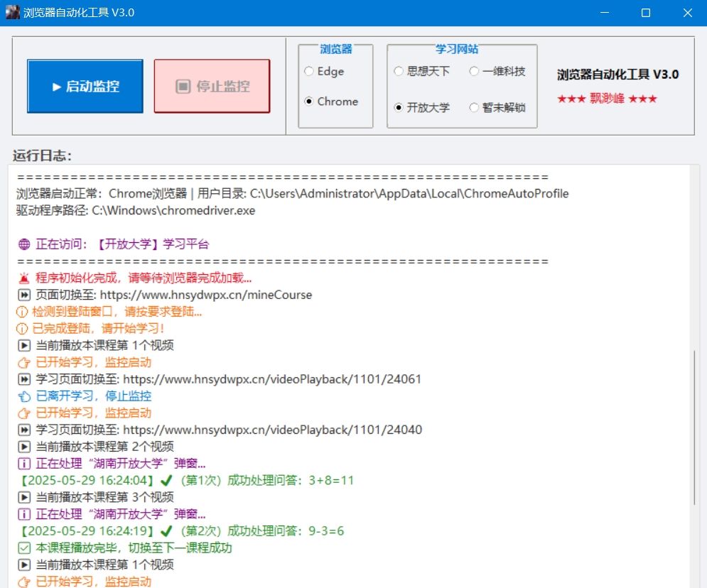
Task: Click play icon beside 当前播放本课程第 2个视频
Action: (x=24, y=447)
